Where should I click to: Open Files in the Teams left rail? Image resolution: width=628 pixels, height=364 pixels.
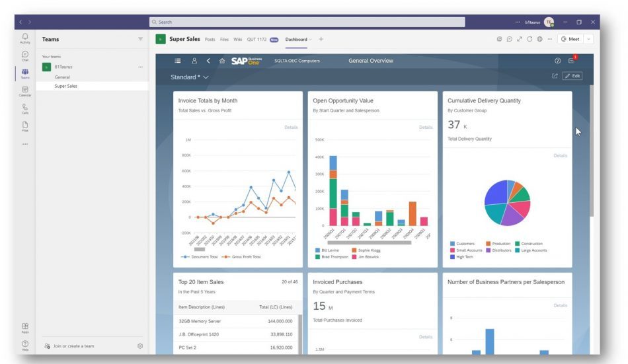[25, 127]
